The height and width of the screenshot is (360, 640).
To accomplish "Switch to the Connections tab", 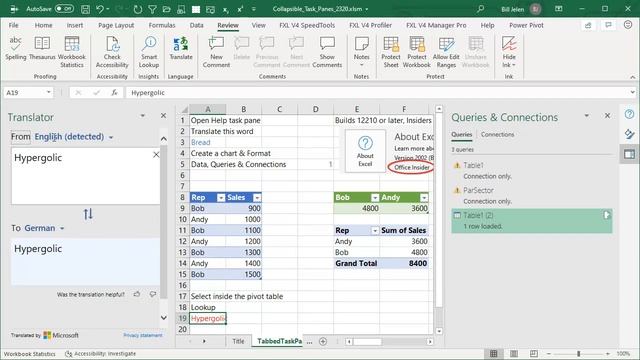I will click(497, 134).
